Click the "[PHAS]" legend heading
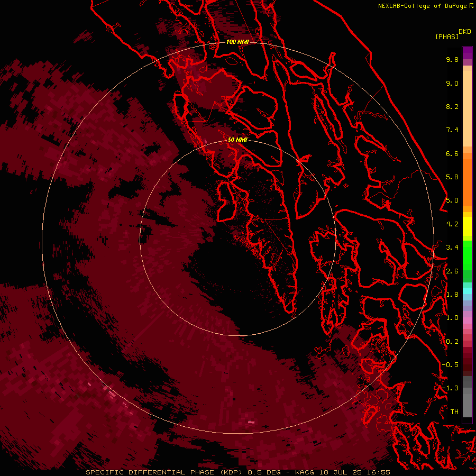 (447, 36)
